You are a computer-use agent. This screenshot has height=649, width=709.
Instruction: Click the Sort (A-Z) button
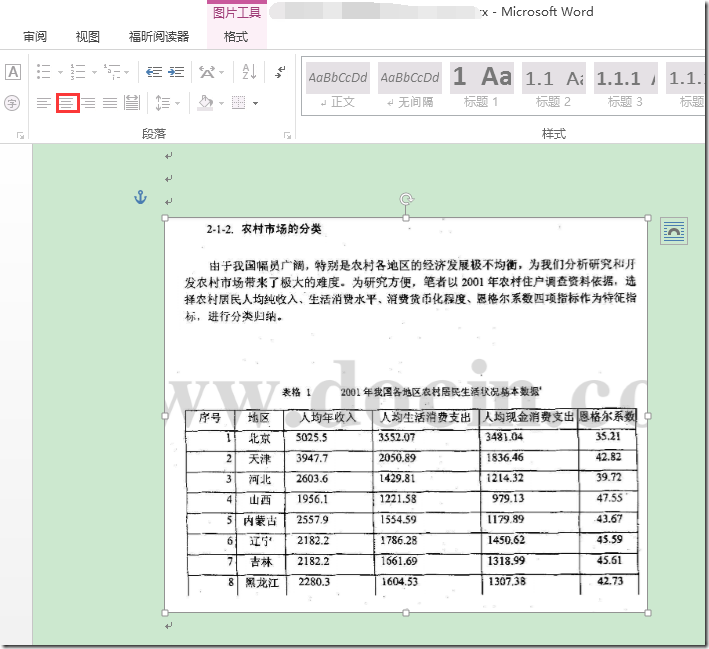[x=249, y=71]
